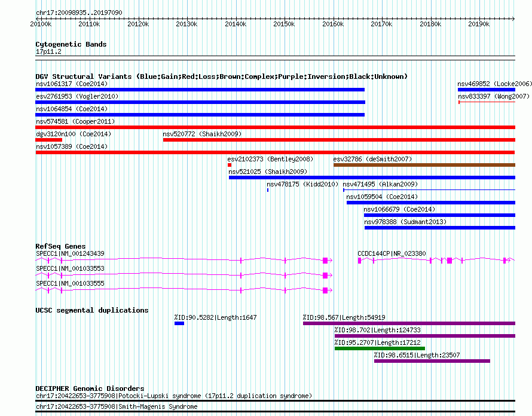The image size is (532, 416).
Task: Click the DGV Structural Variants track heading
Action: [x=222, y=77]
